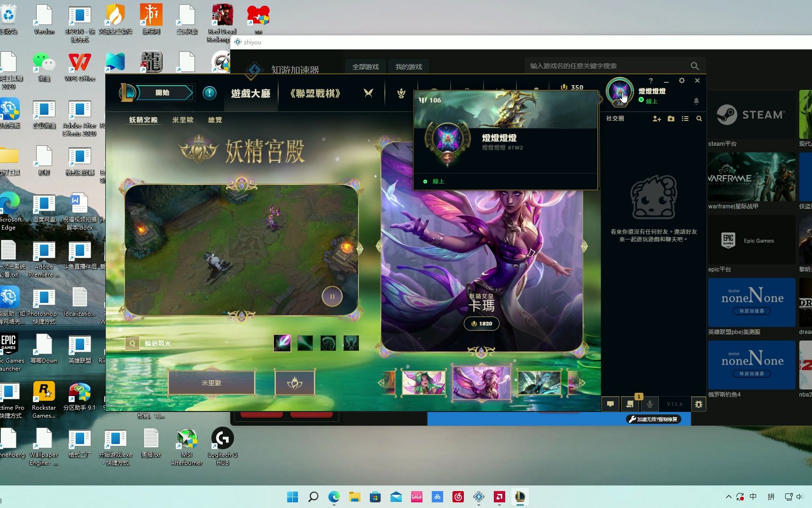
Task: Select the teal icy skin thumbnail
Action: point(539,382)
